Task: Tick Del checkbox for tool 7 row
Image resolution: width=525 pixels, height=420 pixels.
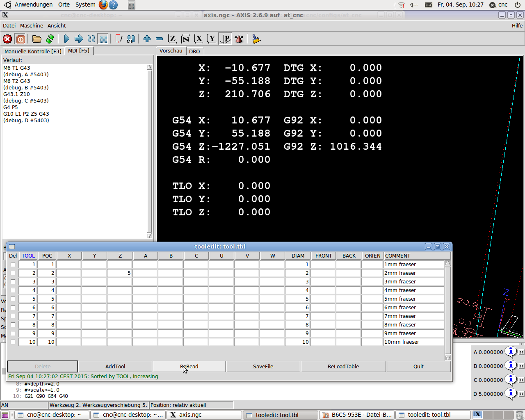Action: click(13, 316)
